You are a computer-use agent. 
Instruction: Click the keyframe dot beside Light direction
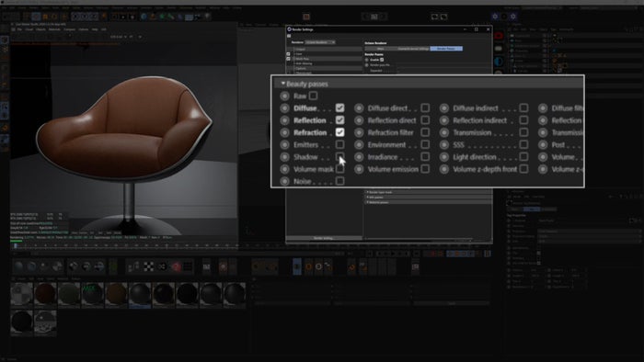tap(444, 157)
